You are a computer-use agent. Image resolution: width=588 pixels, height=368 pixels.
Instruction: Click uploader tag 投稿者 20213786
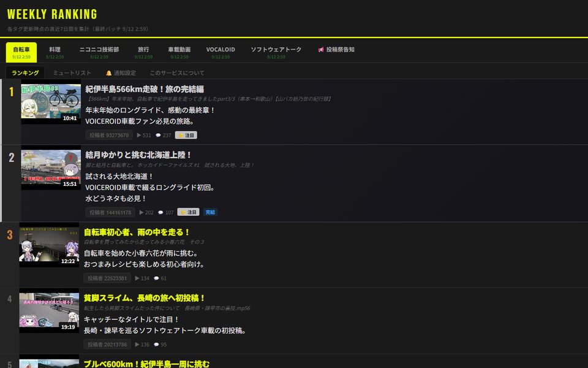107,344
